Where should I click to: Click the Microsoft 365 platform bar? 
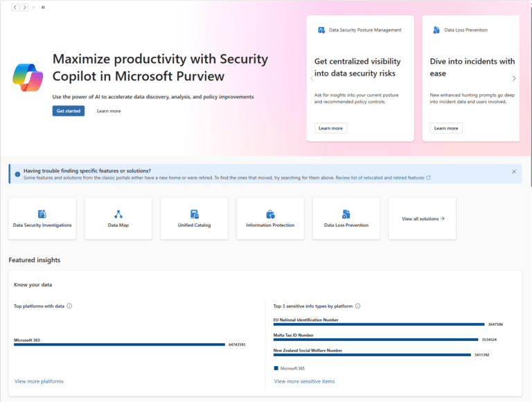coord(119,344)
